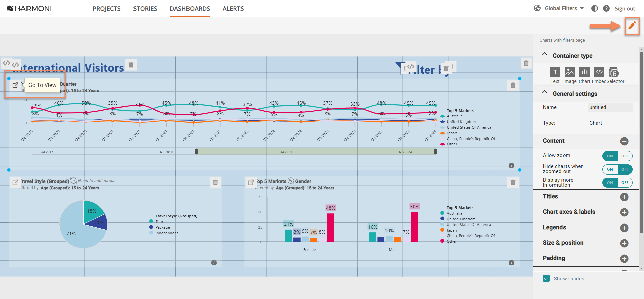Choose the Chart container type icon
This screenshot has height=299, width=644.
pos(584,72)
